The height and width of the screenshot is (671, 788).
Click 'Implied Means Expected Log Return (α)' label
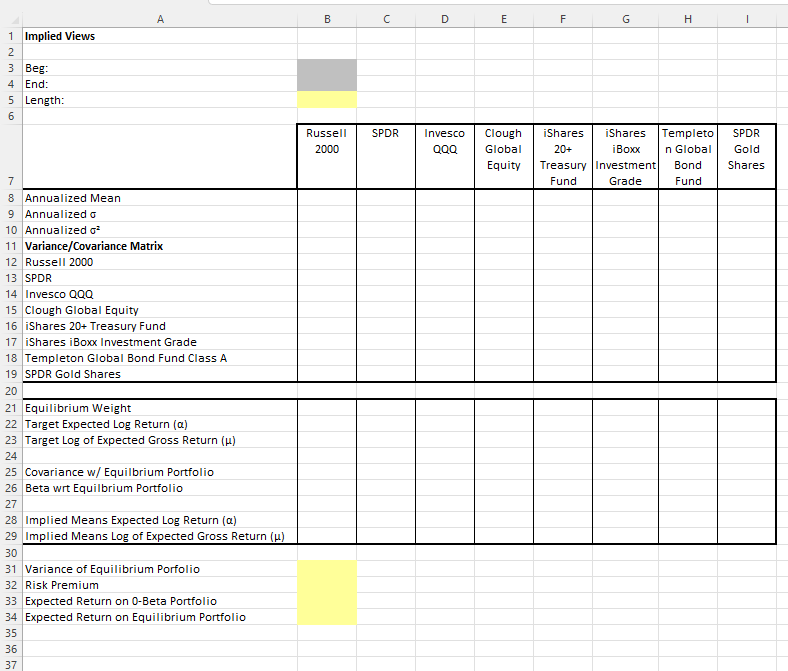click(160, 520)
